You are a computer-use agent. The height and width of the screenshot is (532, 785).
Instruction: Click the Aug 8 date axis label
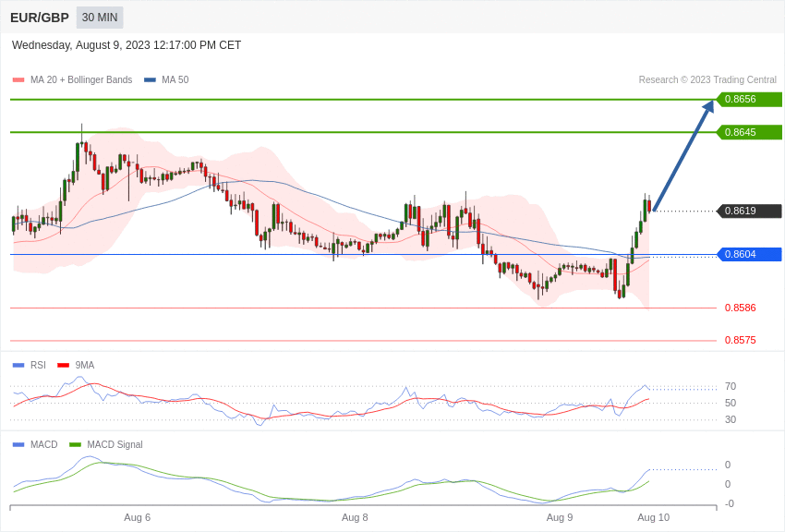click(x=355, y=517)
